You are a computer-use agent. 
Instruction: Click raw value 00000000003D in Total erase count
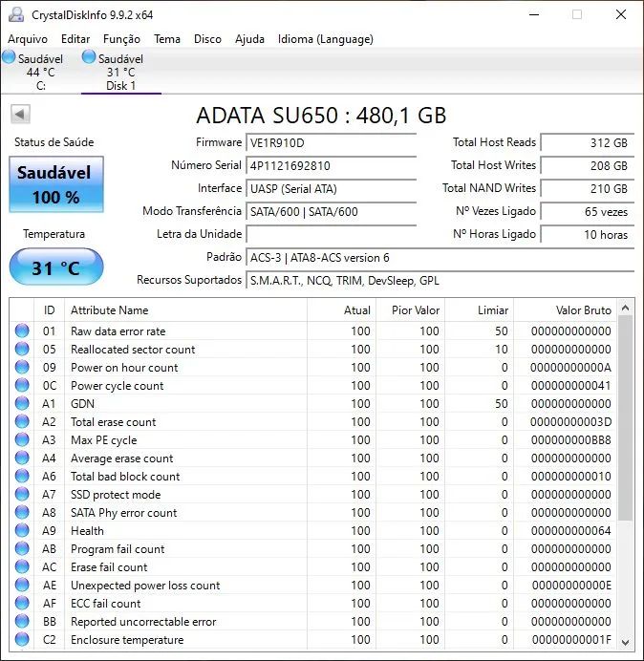[x=571, y=422]
